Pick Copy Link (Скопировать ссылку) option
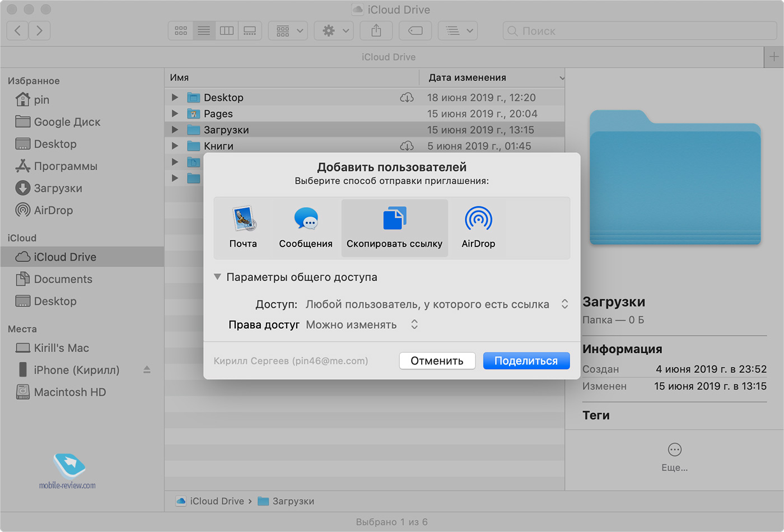784x532 pixels. point(394,228)
